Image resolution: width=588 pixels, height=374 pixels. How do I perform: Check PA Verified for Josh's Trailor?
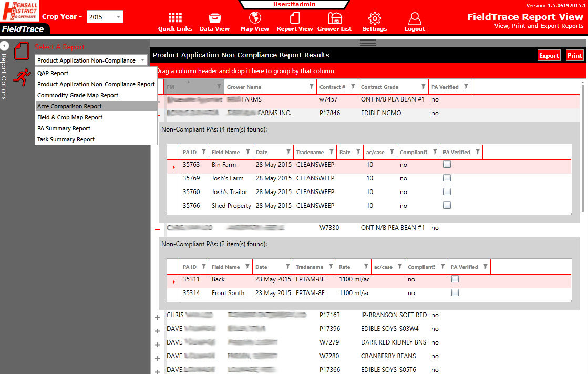pyautogui.click(x=447, y=192)
